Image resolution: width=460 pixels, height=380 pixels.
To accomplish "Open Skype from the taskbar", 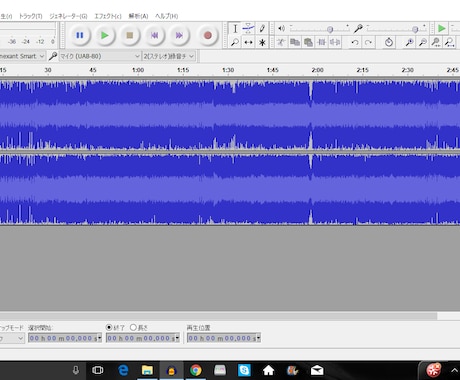I will click(x=244, y=370).
